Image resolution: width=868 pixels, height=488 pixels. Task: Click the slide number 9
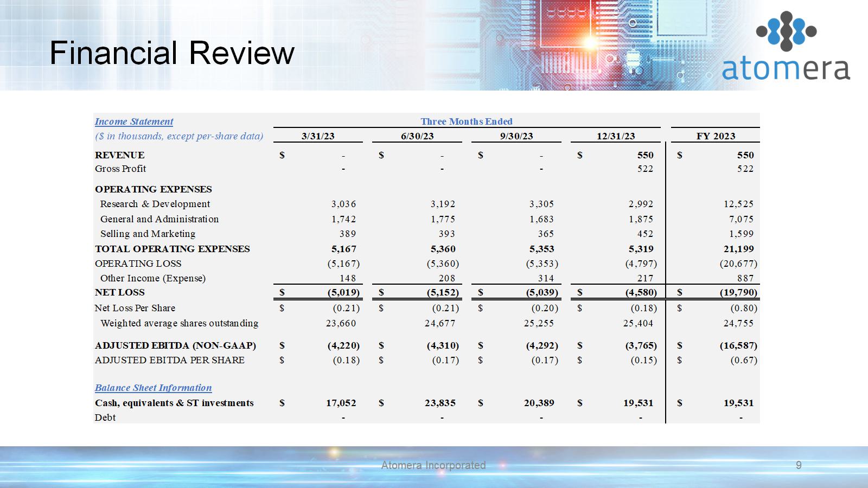798,465
